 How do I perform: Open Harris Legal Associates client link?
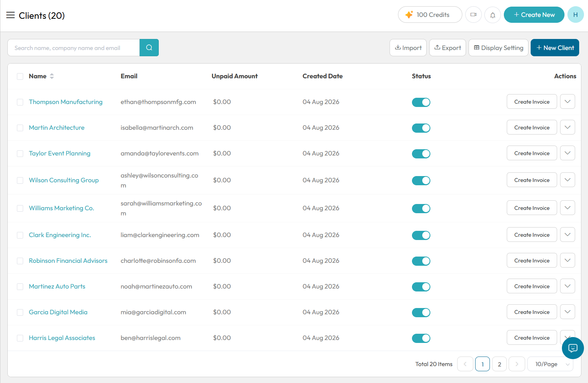tap(62, 338)
